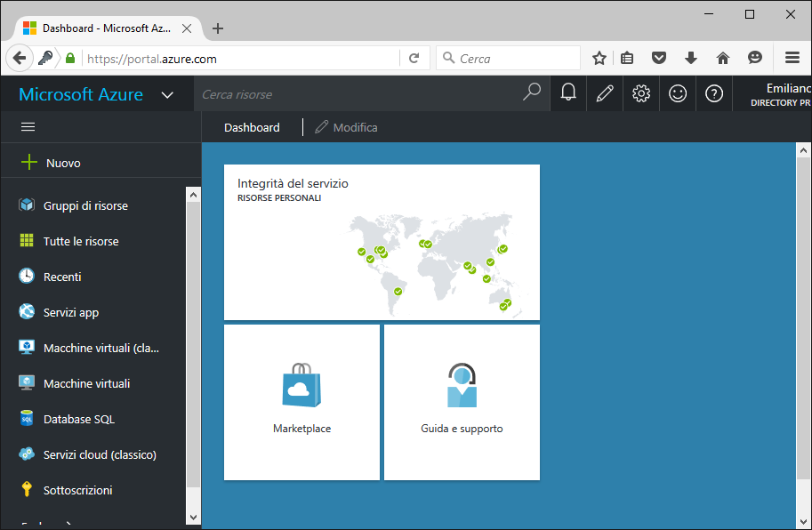
Task: Click the magnifier icon in Cerca risorse
Action: coord(531,92)
